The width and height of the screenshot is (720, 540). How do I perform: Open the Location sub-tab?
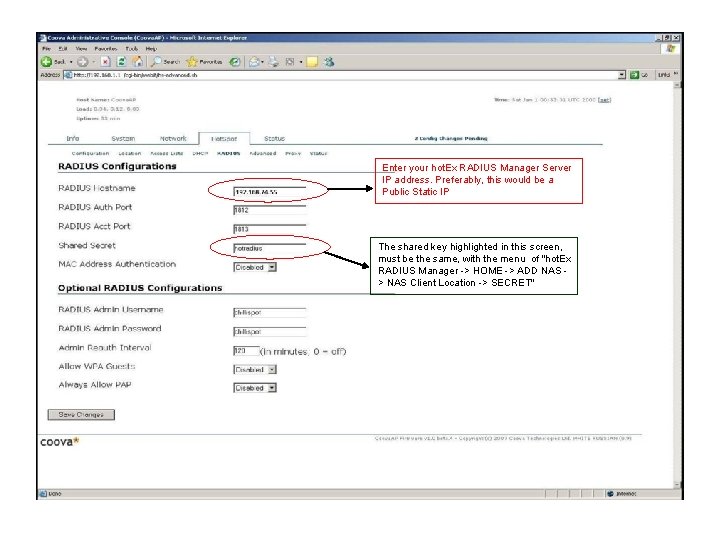tap(130, 153)
